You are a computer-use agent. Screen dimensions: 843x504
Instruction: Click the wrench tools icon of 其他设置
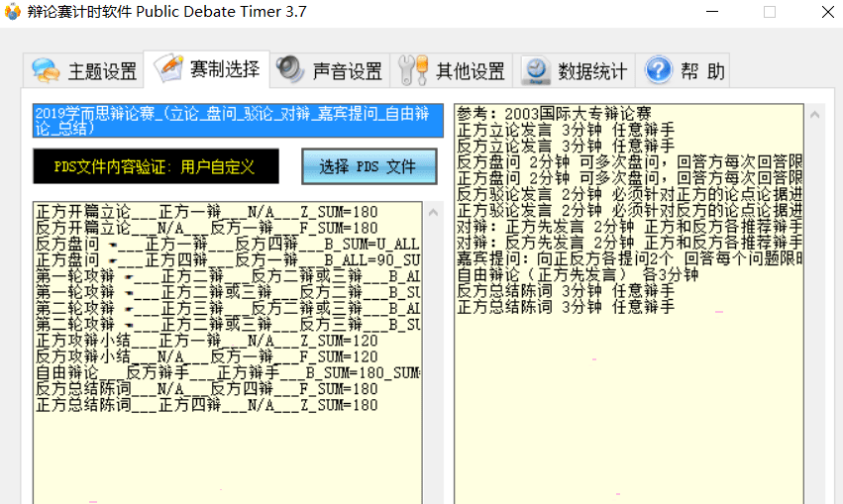[413, 70]
